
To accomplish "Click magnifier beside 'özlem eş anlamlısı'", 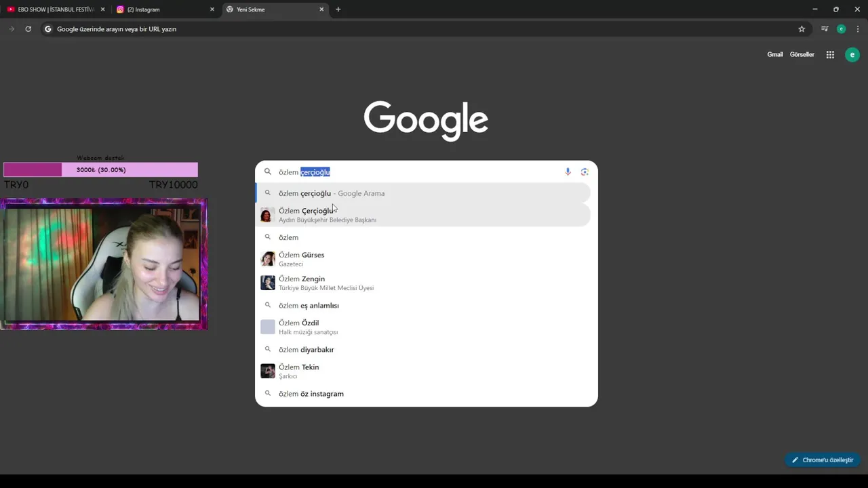I will pyautogui.click(x=268, y=306).
